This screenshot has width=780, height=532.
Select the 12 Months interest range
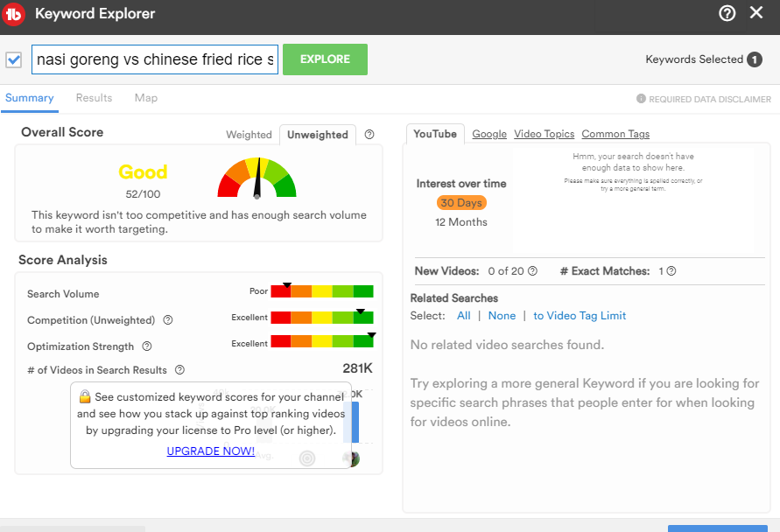(461, 222)
